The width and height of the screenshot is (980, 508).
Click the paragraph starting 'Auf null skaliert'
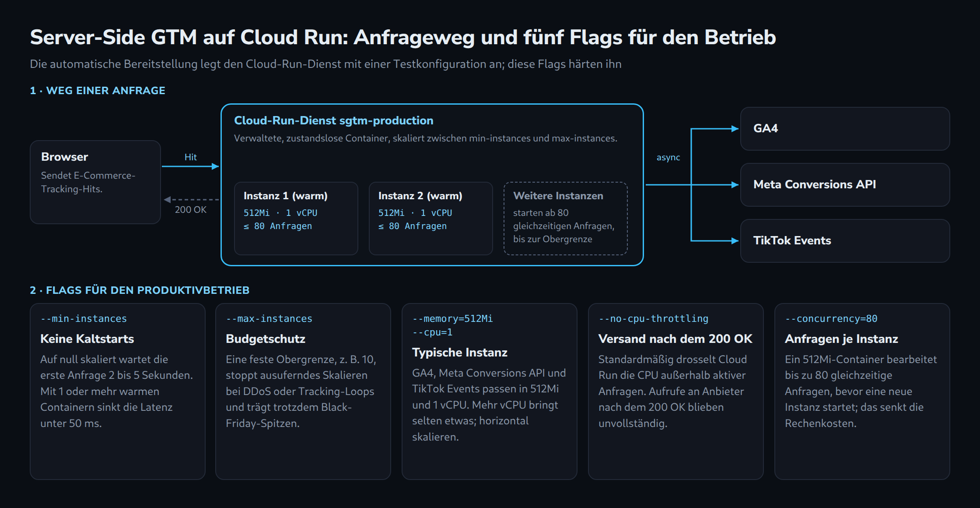coord(116,391)
